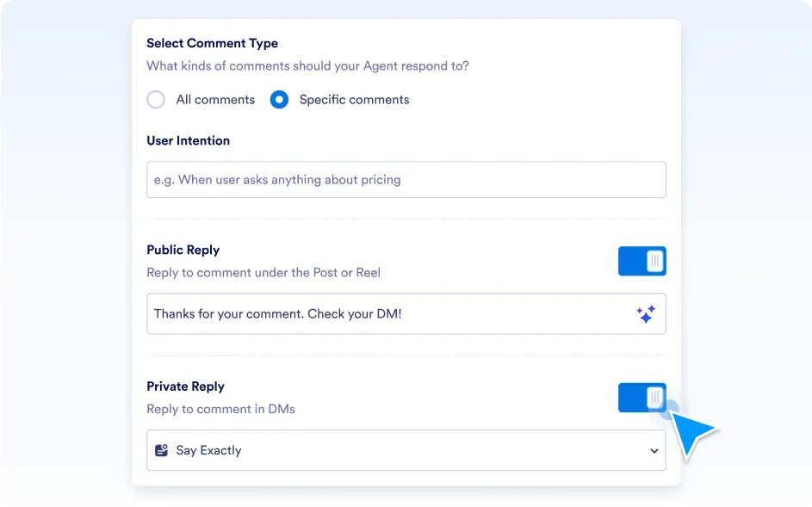
Task: Click the User Intention label
Action: click(x=188, y=140)
